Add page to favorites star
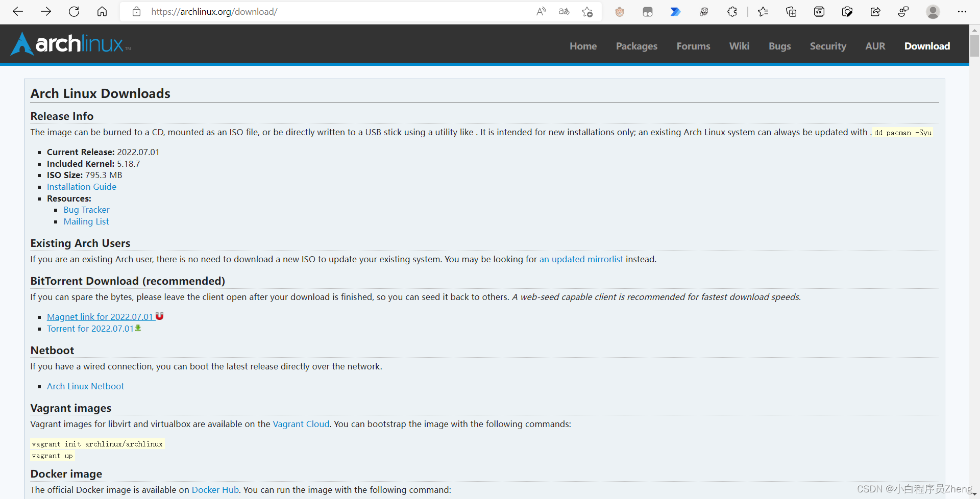The width and height of the screenshot is (980, 499). pyautogui.click(x=587, y=12)
